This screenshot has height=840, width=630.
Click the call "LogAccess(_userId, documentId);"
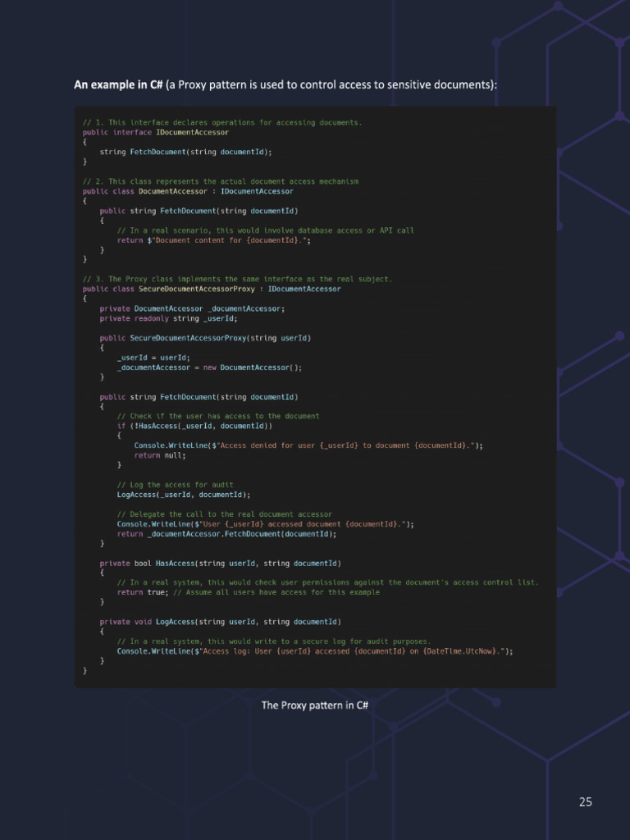(184, 495)
